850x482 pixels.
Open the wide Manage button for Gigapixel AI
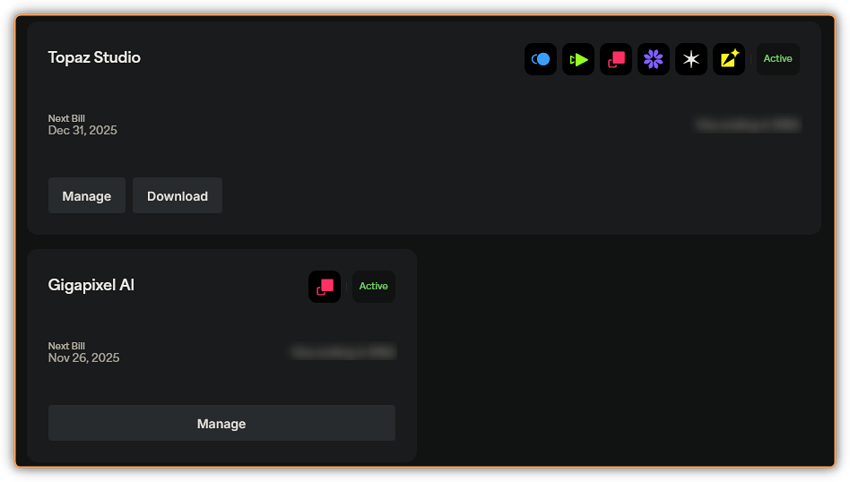tap(222, 423)
